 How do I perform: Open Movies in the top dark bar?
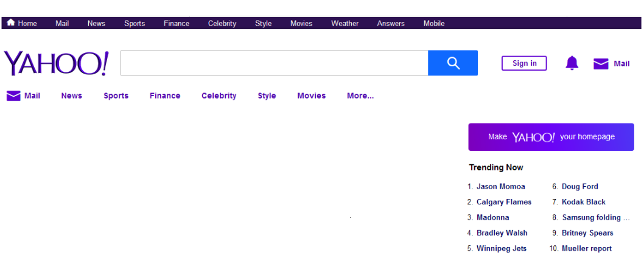click(x=301, y=23)
